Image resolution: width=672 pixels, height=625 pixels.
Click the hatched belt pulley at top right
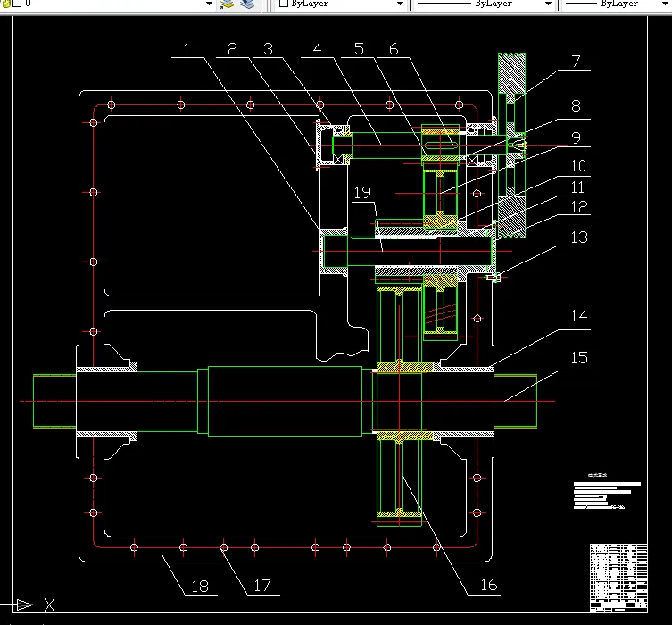click(511, 146)
